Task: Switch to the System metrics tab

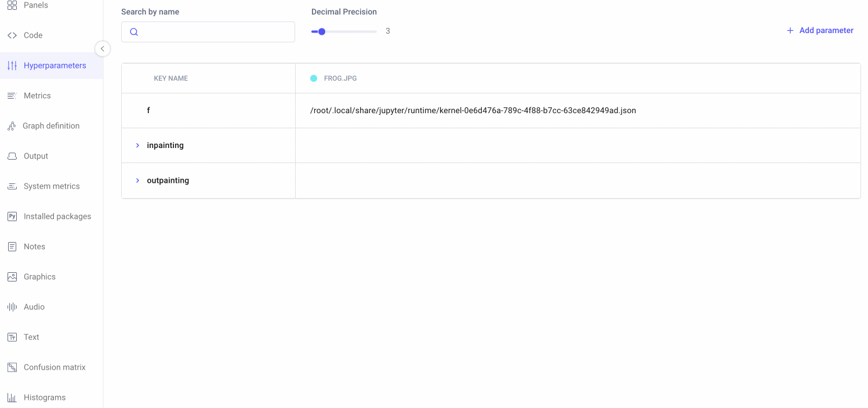Action: click(x=51, y=186)
